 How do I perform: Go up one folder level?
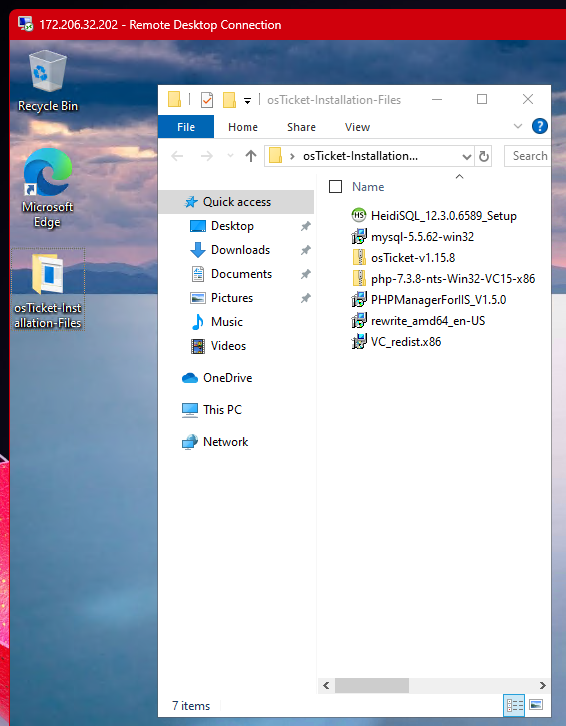pos(251,156)
